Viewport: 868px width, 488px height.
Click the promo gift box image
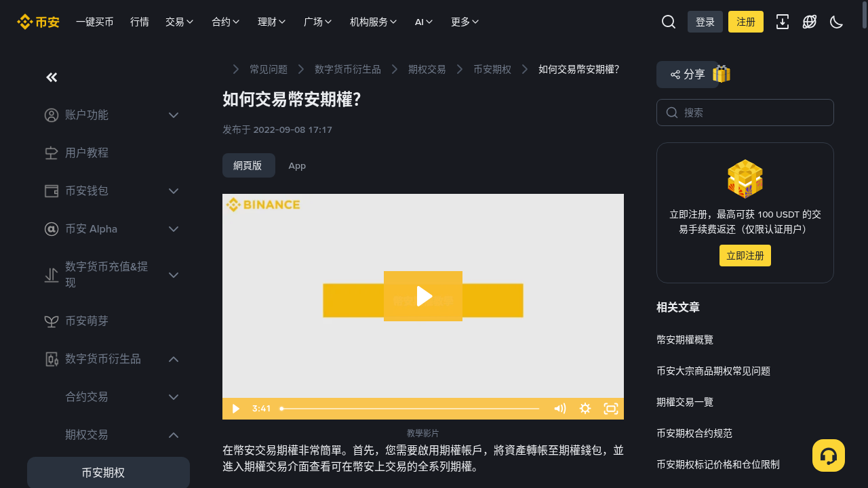point(745,179)
